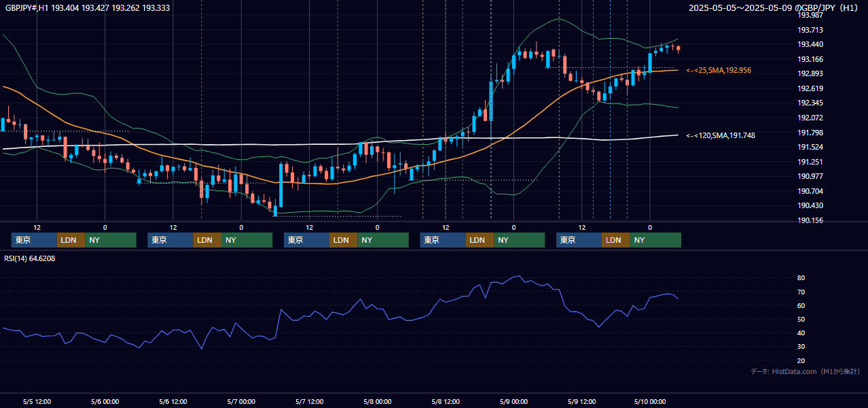Click the 5/9 00:00 time axis label
The image size is (868, 408).
[x=513, y=402]
